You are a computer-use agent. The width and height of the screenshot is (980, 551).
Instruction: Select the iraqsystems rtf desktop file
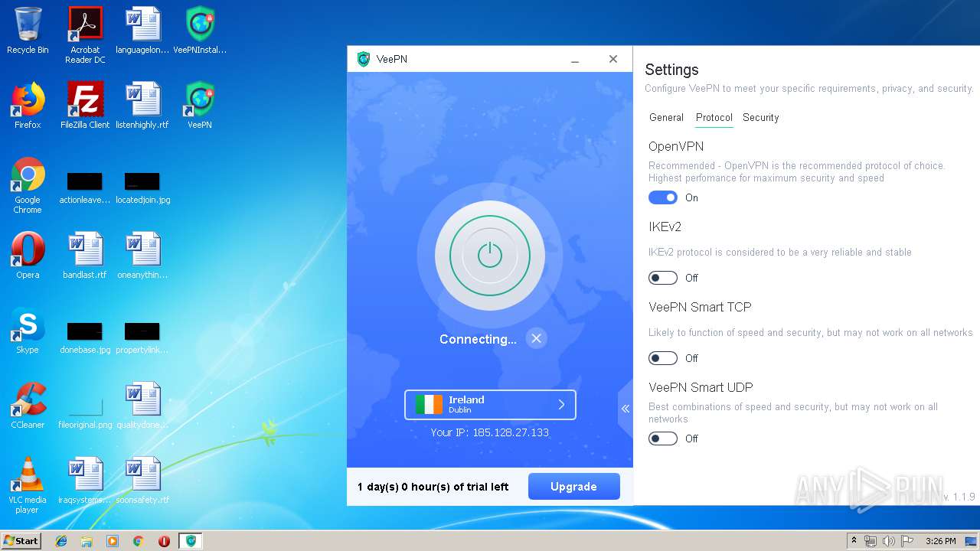point(85,481)
